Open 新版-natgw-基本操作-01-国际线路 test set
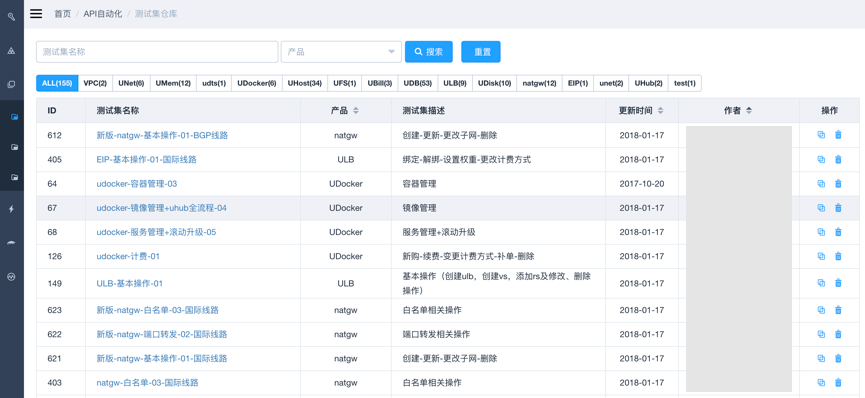Viewport: 865px width, 398px height. [162, 359]
